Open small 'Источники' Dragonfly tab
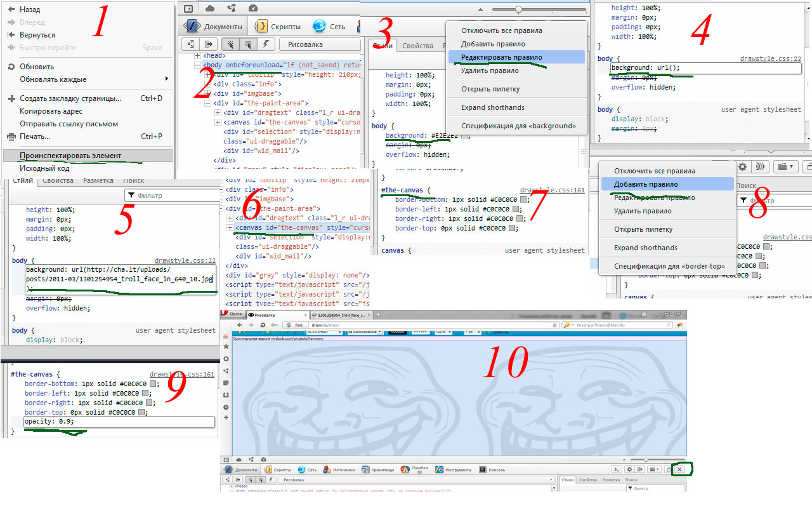The height and width of the screenshot is (508, 812). click(x=339, y=470)
